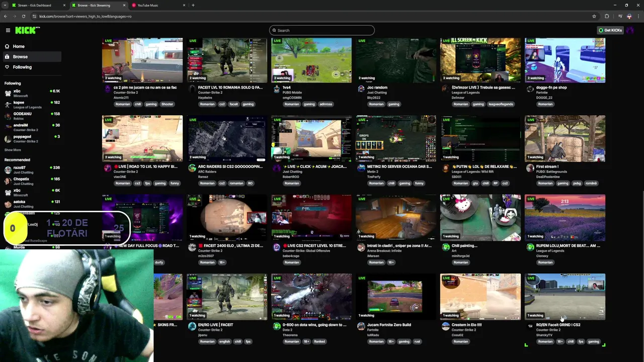Open 'Jucam Fortnite Zero Build' stream title
This screenshot has height=362, width=644.
[x=389, y=325]
